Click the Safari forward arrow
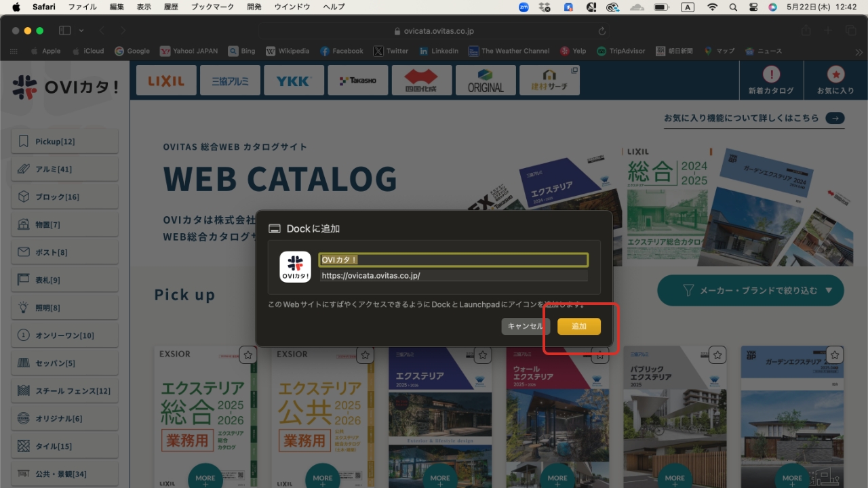 pos(123,30)
